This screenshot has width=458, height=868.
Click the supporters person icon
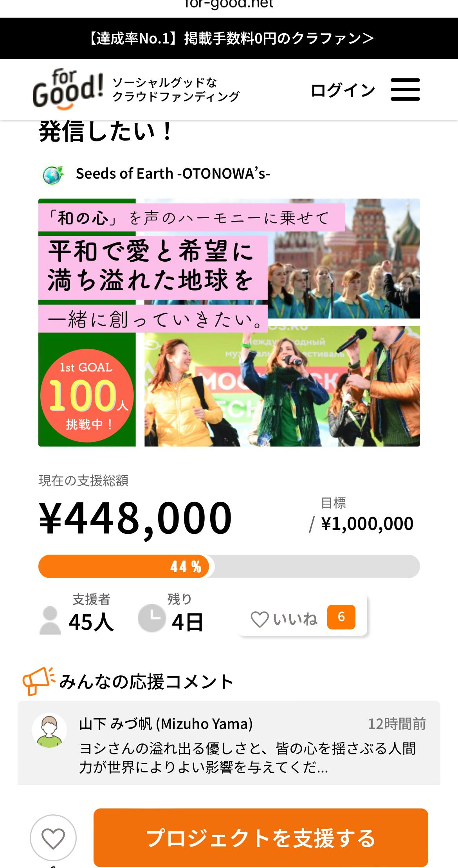pos(50,620)
